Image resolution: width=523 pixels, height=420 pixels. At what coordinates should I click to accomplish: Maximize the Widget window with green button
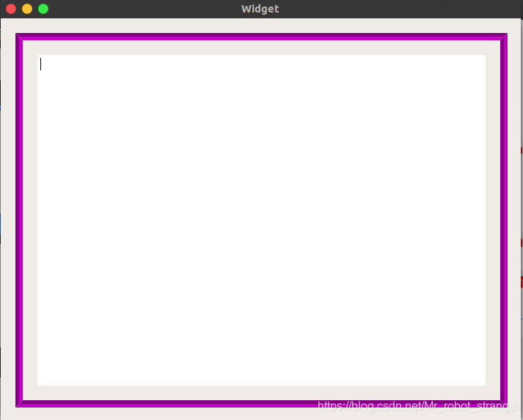coord(43,9)
